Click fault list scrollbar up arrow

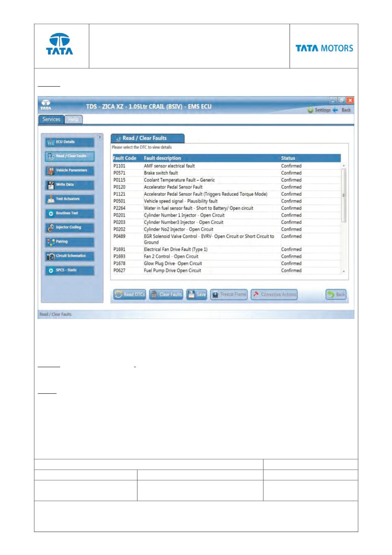point(344,166)
